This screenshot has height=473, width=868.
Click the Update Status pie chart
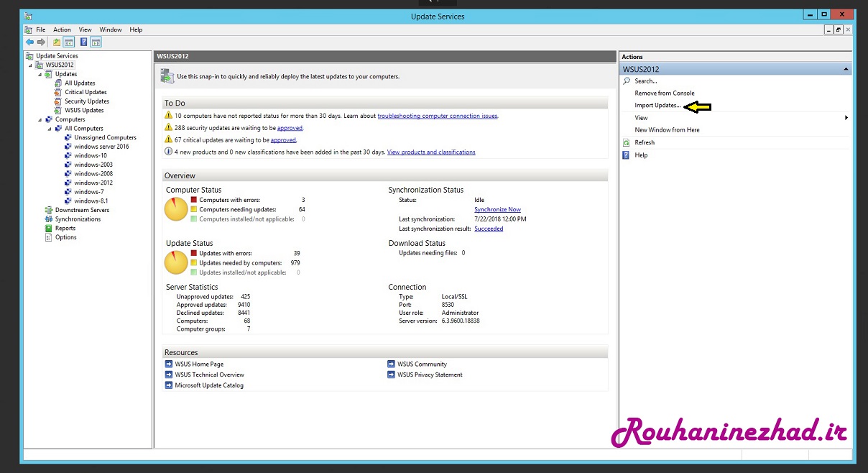tap(176, 262)
